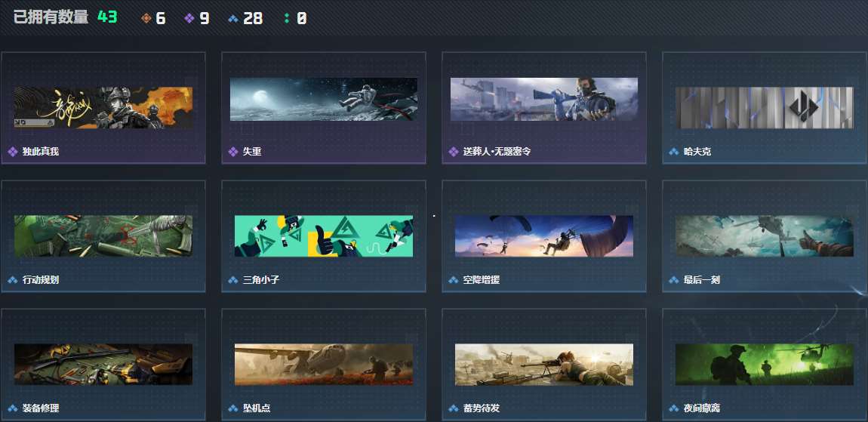Click the green rarity dots icon beside 0
Screen dimensions: 868x422
(287, 18)
